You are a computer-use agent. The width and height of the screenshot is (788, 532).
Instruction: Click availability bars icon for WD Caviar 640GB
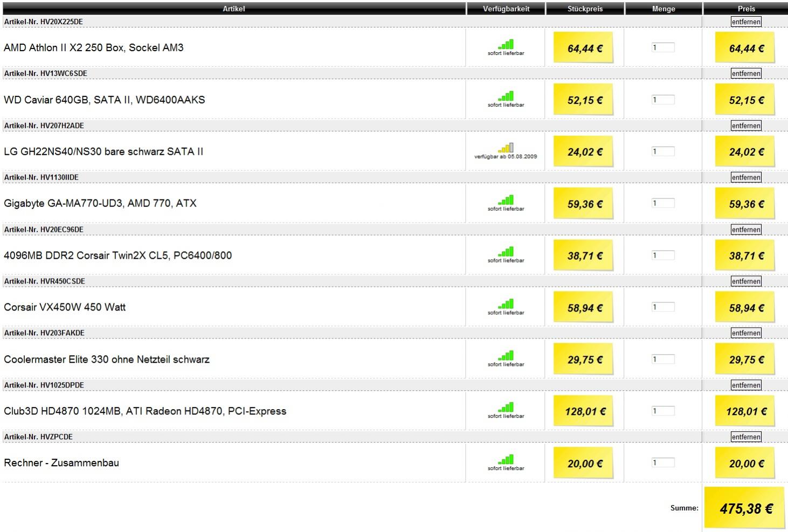[x=506, y=96]
